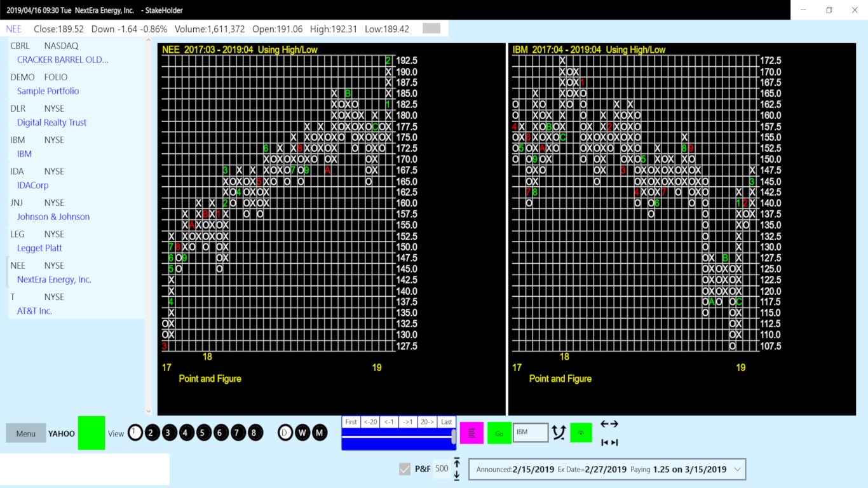Screen dimensions: 868x488
Task: Select CRACKER BARREL OLD... in watchlist
Action: (63, 60)
